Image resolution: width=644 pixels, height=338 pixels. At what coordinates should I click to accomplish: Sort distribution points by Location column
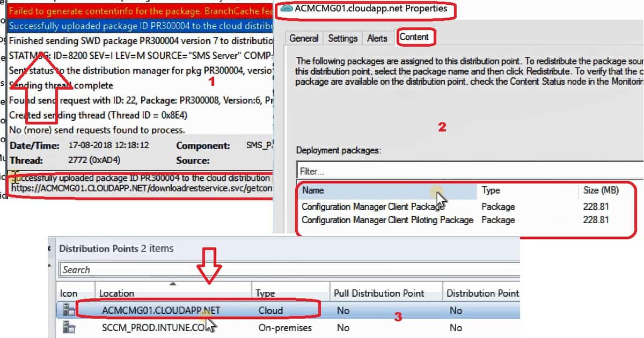[x=173, y=293]
